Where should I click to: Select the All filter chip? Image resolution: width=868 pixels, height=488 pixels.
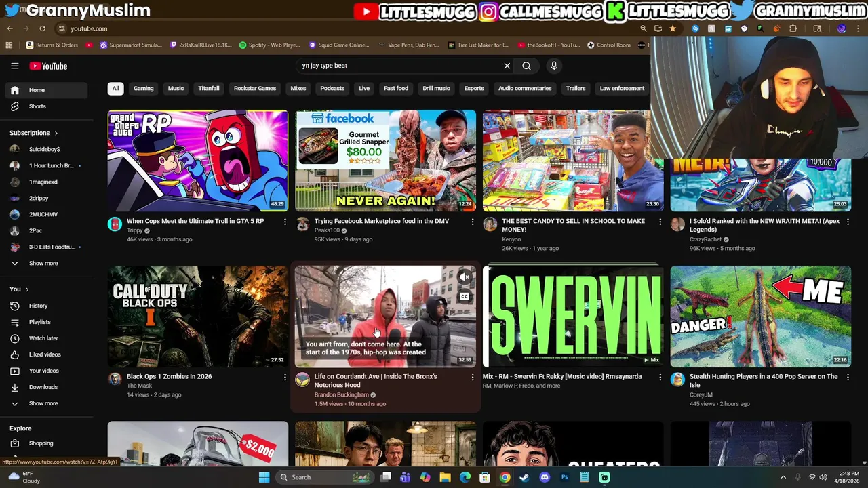tap(115, 89)
